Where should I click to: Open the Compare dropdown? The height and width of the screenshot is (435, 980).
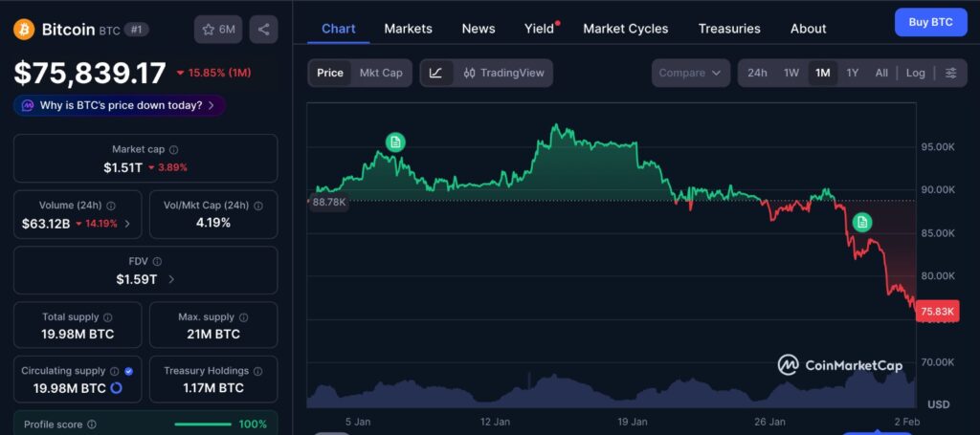pos(691,73)
